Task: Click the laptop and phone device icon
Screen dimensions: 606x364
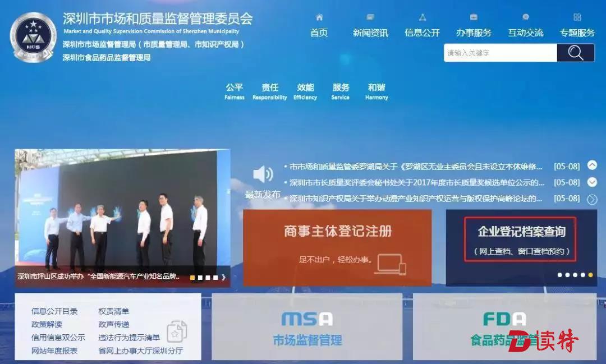Action: coord(391,264)
